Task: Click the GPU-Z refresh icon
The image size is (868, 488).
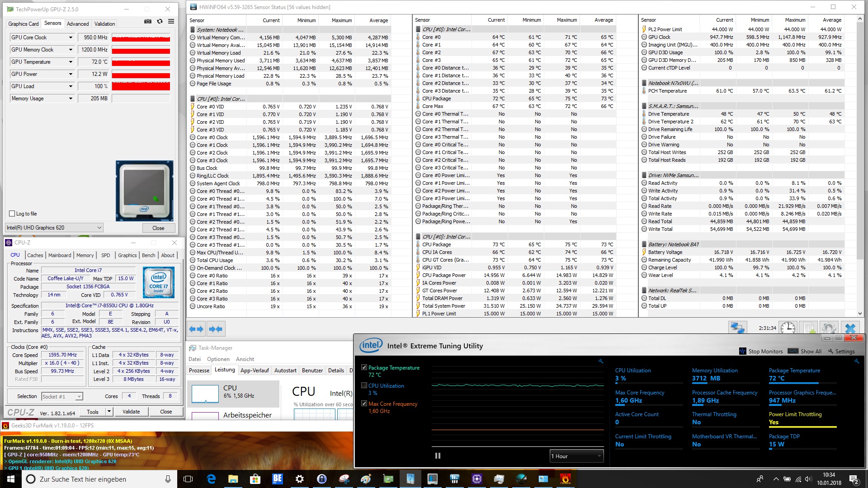Action: click(160, 21)
